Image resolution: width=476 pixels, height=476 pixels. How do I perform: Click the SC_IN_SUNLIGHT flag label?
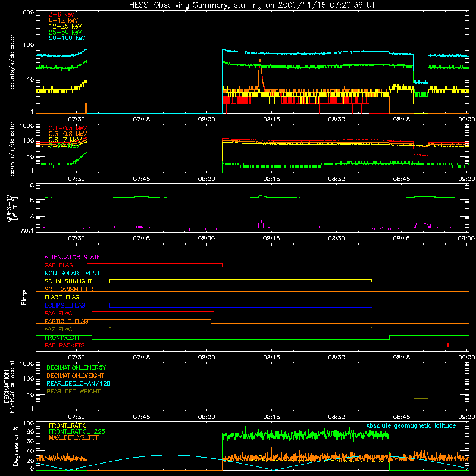click(x=68, y=281)
